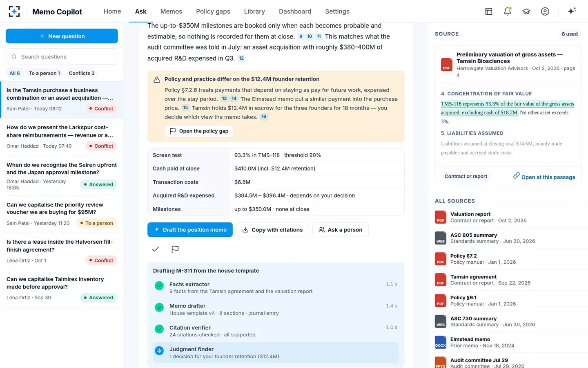Filter questions by All 6
This screenshot has height=368, width=588.
pos(15,73)
